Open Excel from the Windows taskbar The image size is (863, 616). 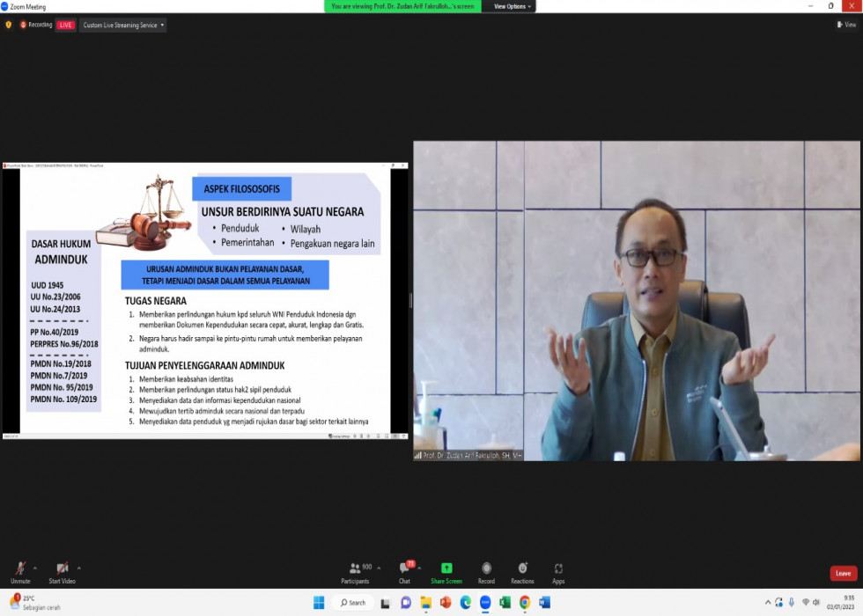click(x=505, y=603)
